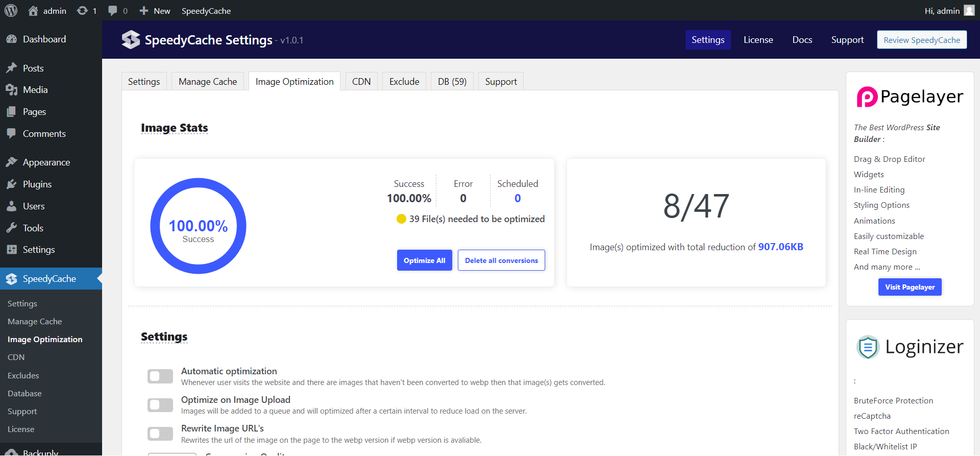Image resolution: width=980 pixels, height=456 pixels.
Task: Open Docs in header navigation
Action: [802, 40]
